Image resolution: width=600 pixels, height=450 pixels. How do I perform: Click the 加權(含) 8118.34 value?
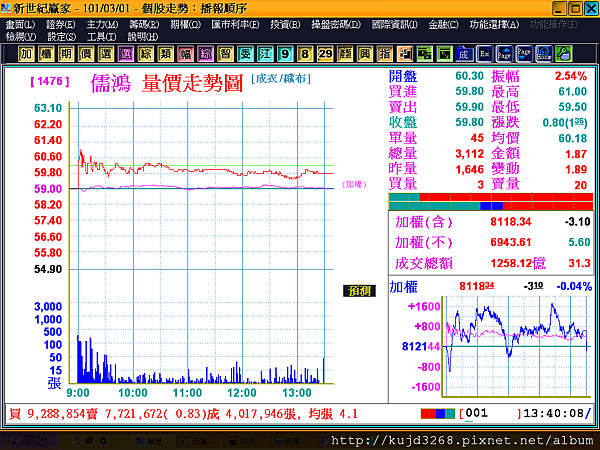coord(511,222)
